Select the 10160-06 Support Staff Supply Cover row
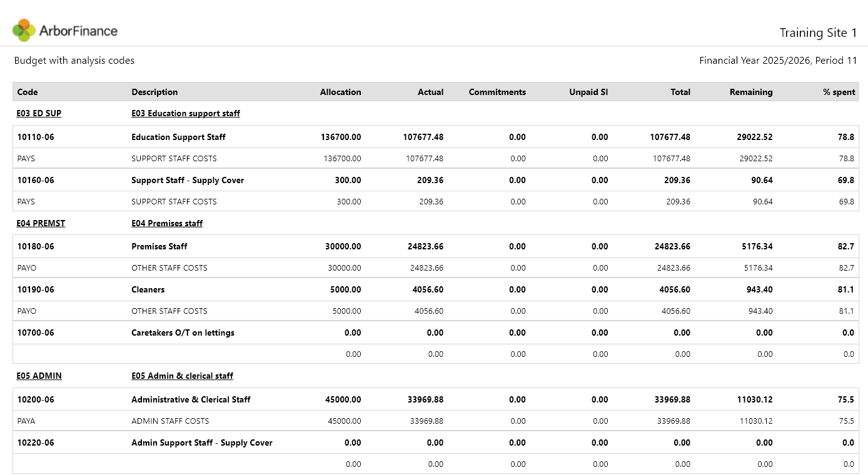The height and width of the screenshot is (475, 868). coord(435,180)
